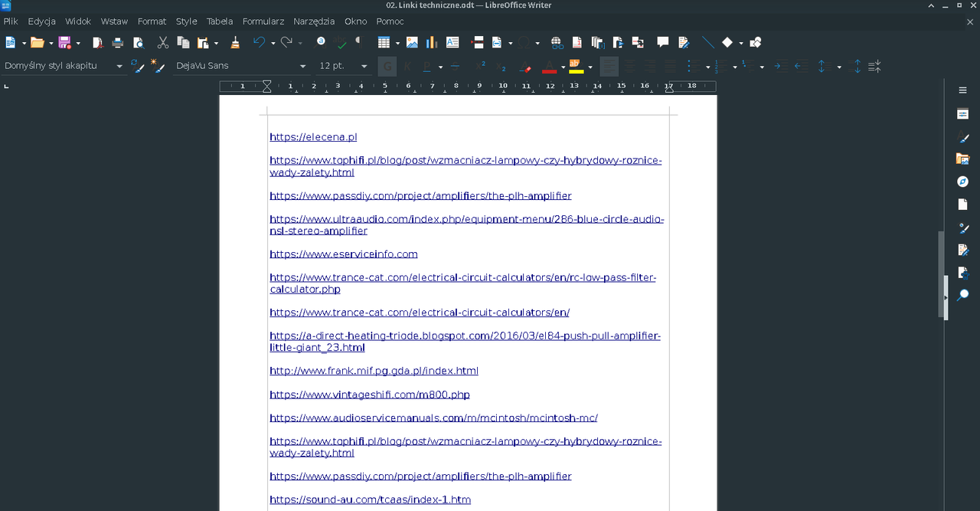The width and height of the screenshot is (980, 511).
Task: Expand the Paste options arrow
Action: click(x=217, y=43)
